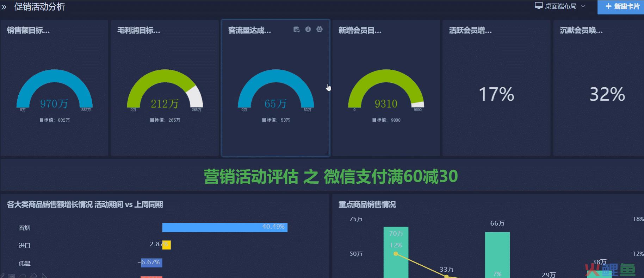This screenshot has width=644, height=278.
Task: Click the 目标值: 882万 label
Action: click(55, 120)
